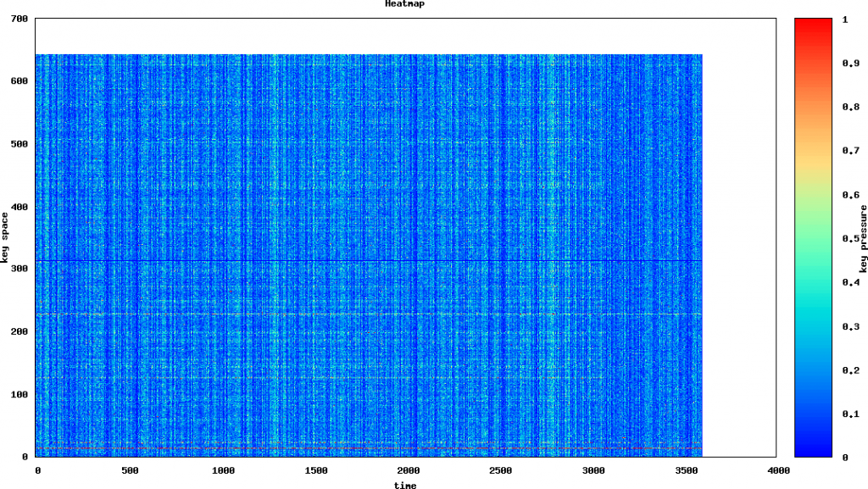Click y-axis tick label '700'

(19, 19)
